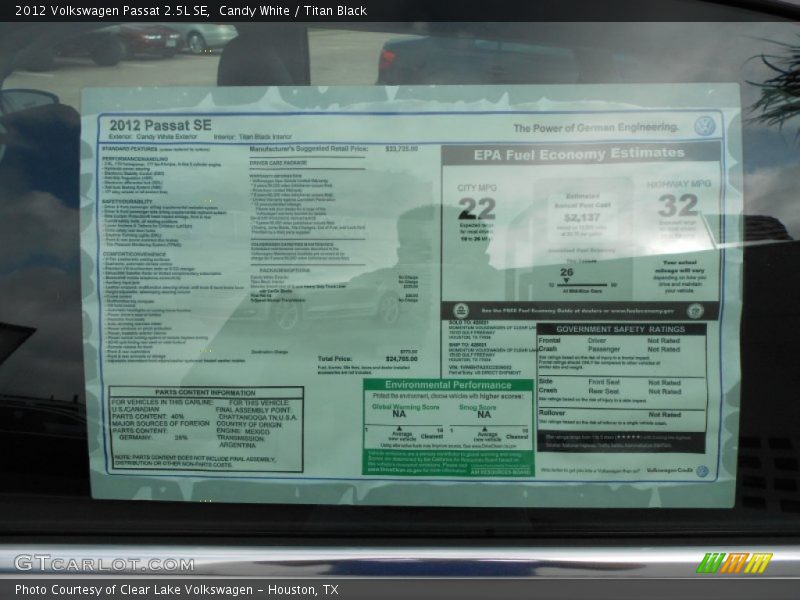Click the City MPG 22 figure
The width and height of the screenshot is (800, 600).
[476, 208]
